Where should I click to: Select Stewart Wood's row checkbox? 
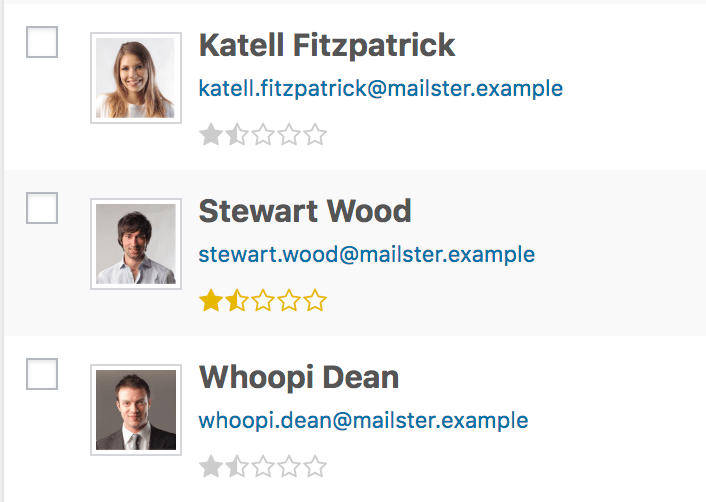tap(42, 208)
